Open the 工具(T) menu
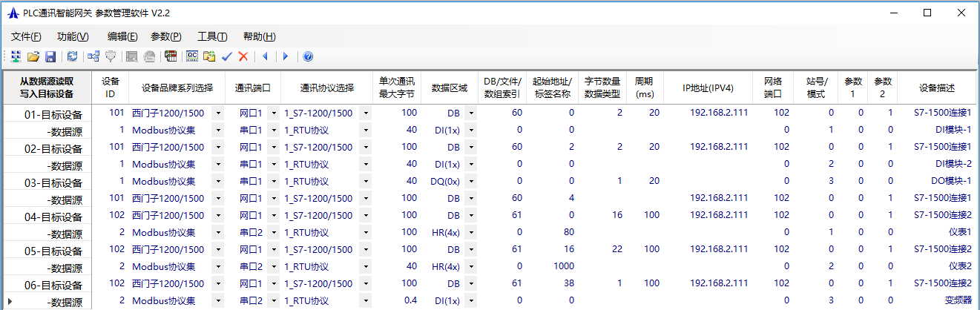The width and height of the screenshot is (980, 310). click(212, 36)
